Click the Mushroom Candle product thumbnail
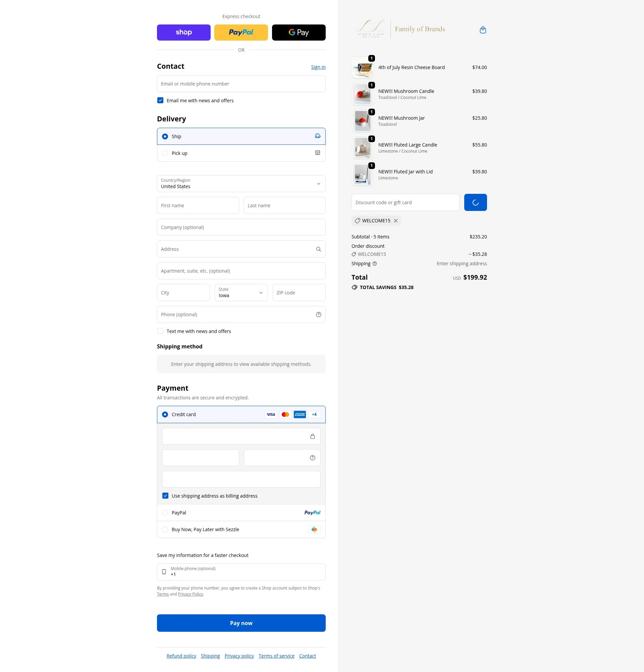 [x=363, y=94]
